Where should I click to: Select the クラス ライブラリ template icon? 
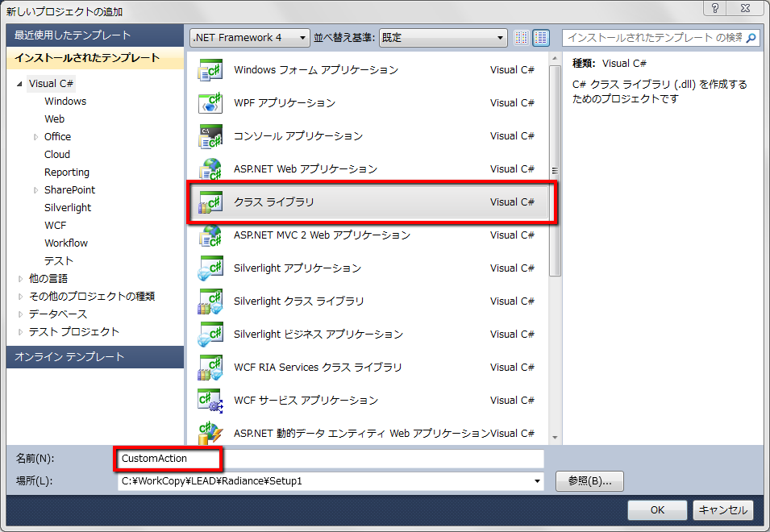[x=210, y=202]
